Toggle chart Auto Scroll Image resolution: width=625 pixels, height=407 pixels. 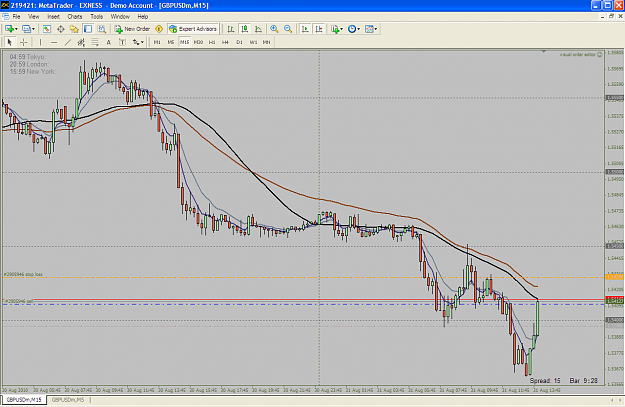point(305,29)
